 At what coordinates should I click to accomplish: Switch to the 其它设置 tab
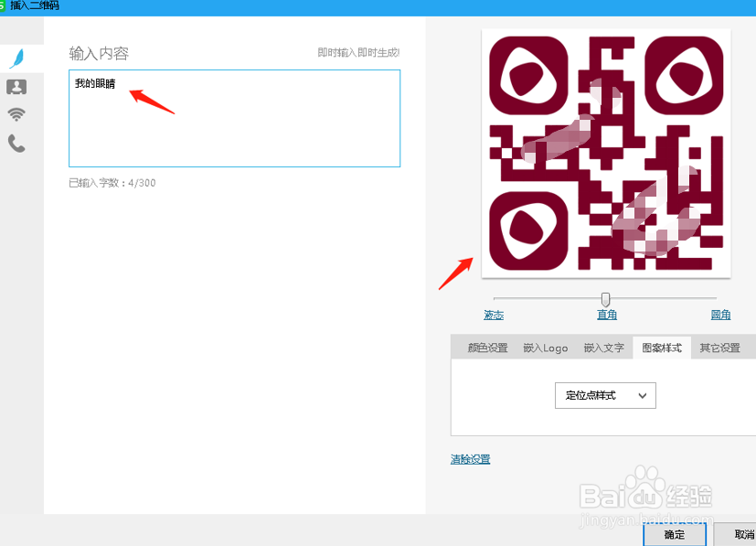pyautogui.click(x=719, y=348)
